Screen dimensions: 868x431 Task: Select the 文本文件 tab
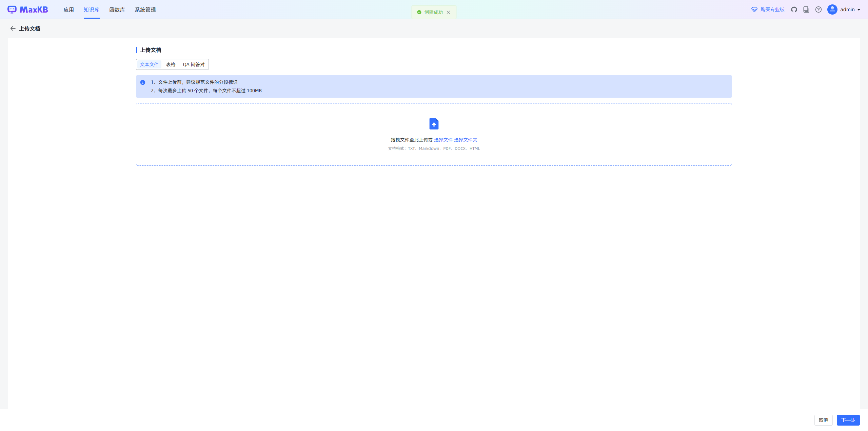(149, 64)
